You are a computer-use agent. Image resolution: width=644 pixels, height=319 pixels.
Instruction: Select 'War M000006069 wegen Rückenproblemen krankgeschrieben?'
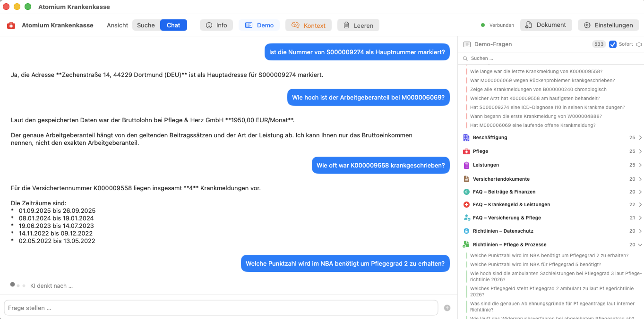[x=542, y=81]
